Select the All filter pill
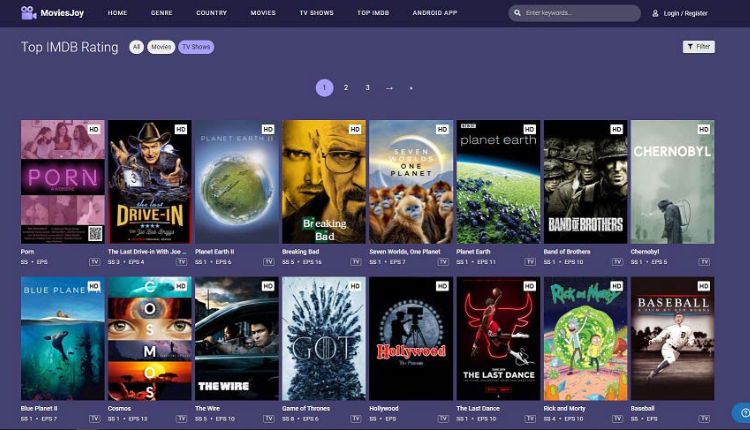The height and width of the screenshot is (430, 750). (136, 47)
